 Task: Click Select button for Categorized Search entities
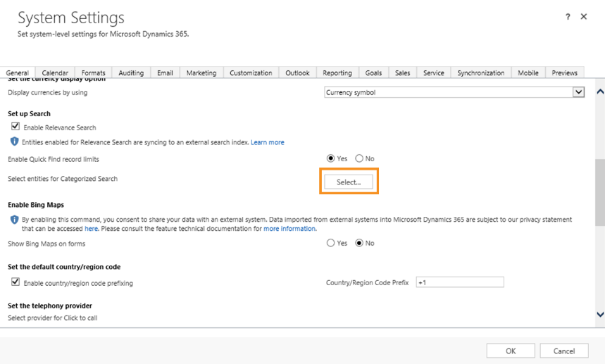coord(349,182)
